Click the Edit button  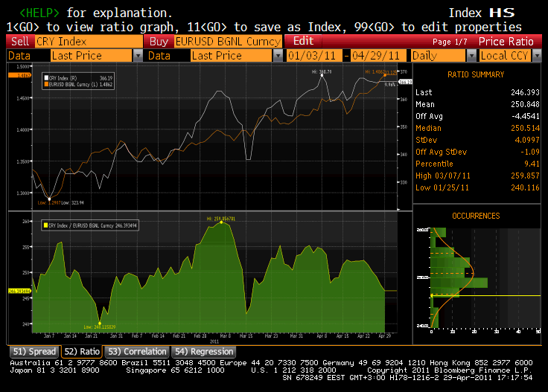click(303, 41)
